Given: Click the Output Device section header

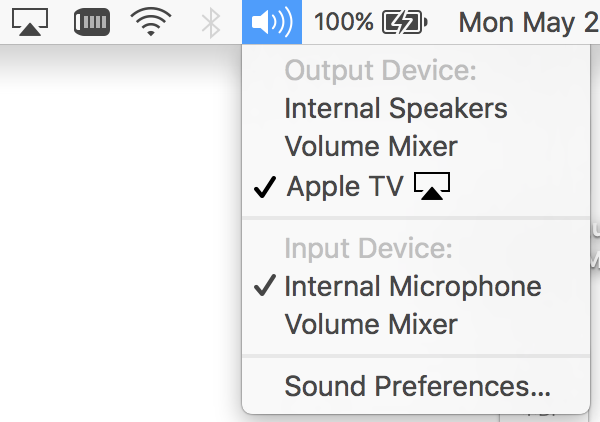Looking at the screenshot, I should coord(381,70).
